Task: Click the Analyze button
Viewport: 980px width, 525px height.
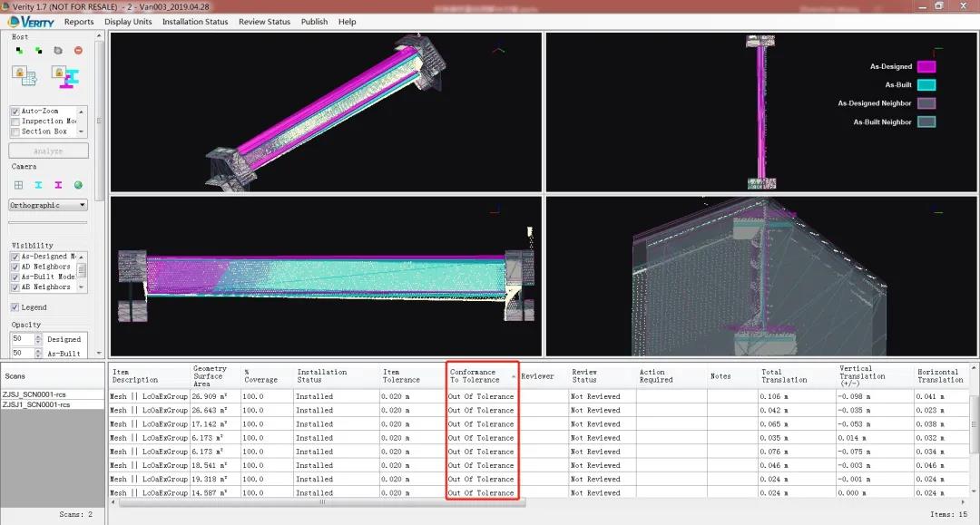Action: click(49, 151)
